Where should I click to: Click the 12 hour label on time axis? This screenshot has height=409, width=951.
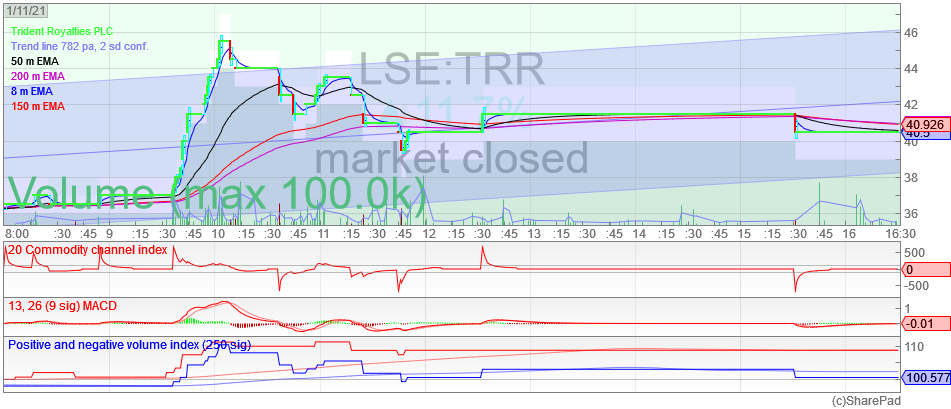click(x=429, y=233)
